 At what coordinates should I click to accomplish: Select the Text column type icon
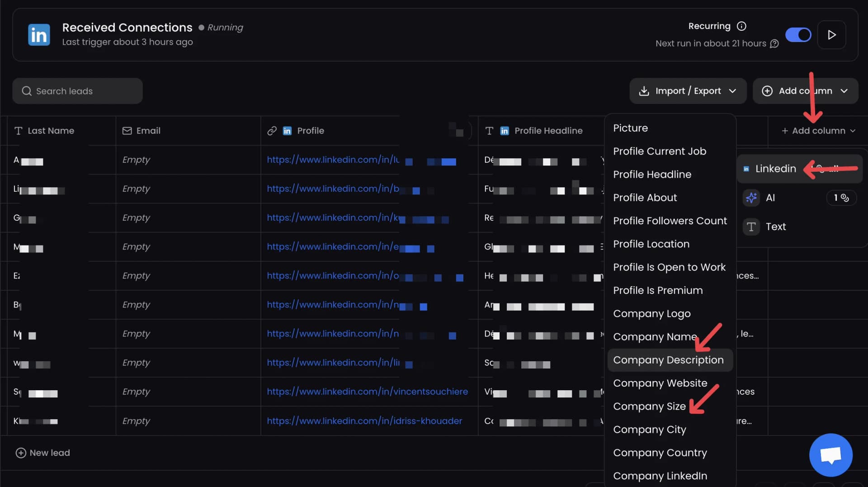point(751,227)
